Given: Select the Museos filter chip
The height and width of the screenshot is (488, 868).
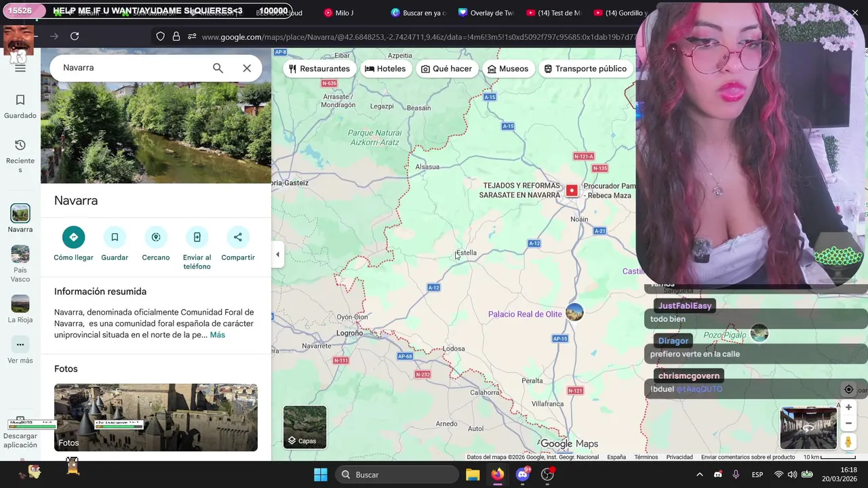Looking at the screenshot, I should pos(508,68).
